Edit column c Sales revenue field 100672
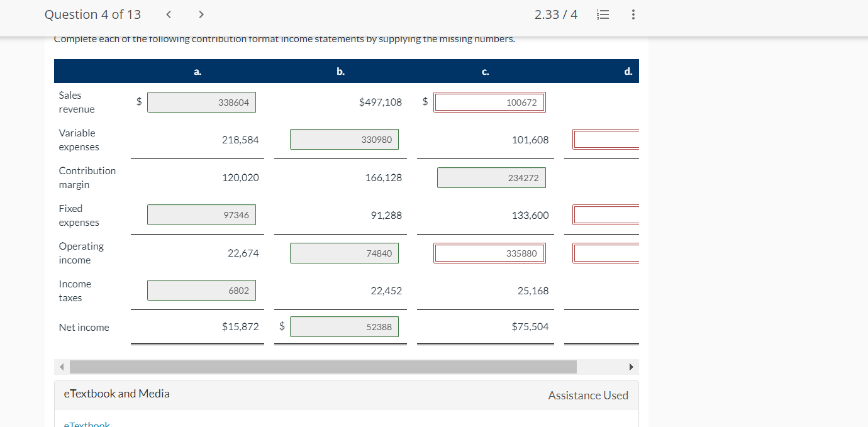The width and height of the screenshot is (868, 427). pos(489,103)
